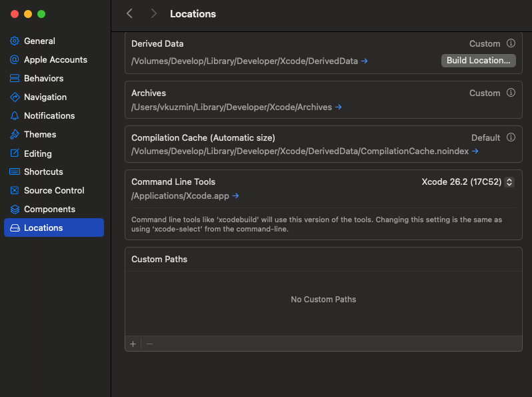Image resolution: width=532 pixels, height=397 pixels.
Task: Click the Editing pencil icon
Action: (x=14, y=153)
